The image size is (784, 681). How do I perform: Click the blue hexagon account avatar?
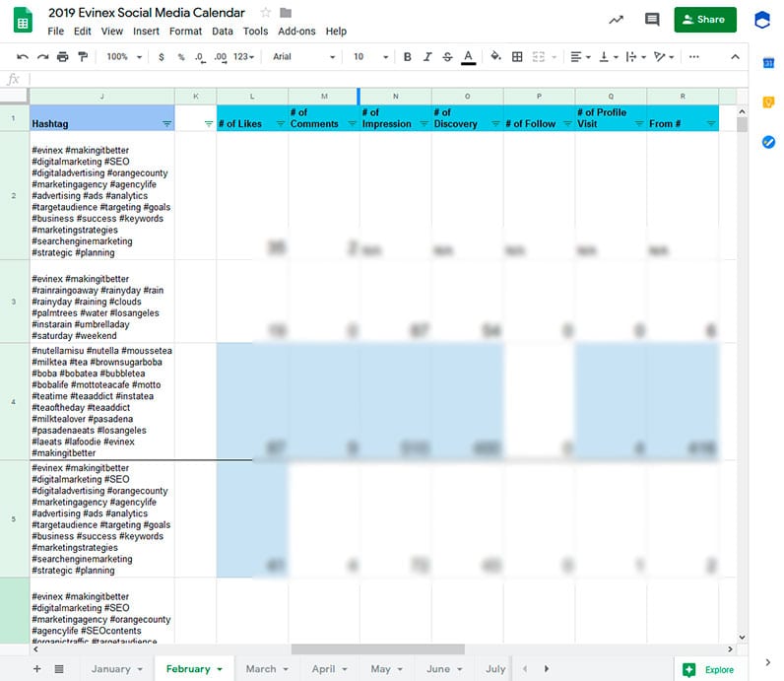pos(762,20)
